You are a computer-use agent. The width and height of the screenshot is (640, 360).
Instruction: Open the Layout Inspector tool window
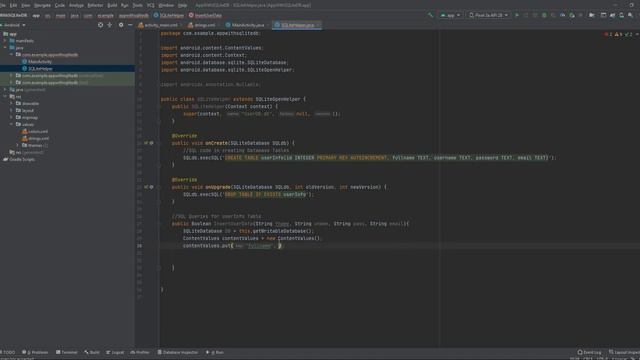pos(624,352)
